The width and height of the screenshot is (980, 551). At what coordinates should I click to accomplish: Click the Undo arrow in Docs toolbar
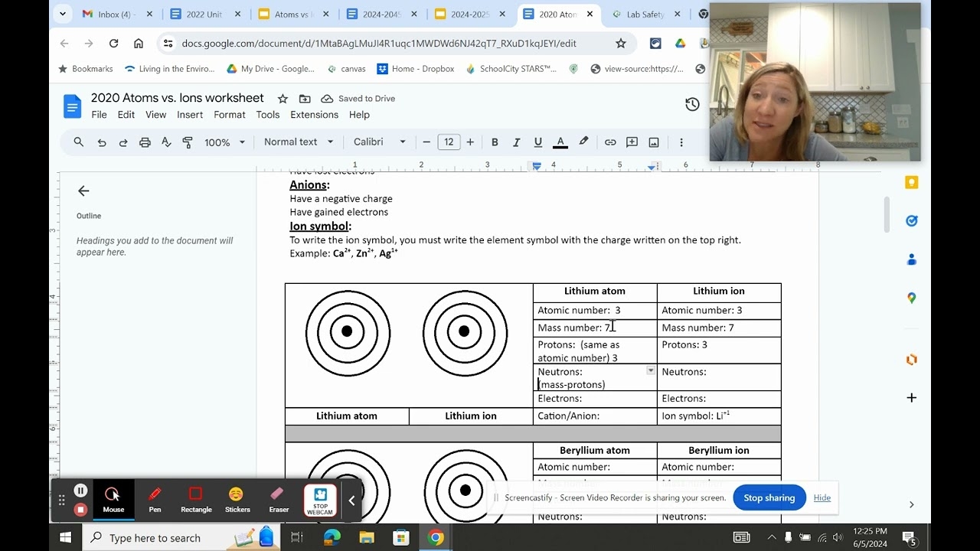pyautogui.click(x=101, y=142)
